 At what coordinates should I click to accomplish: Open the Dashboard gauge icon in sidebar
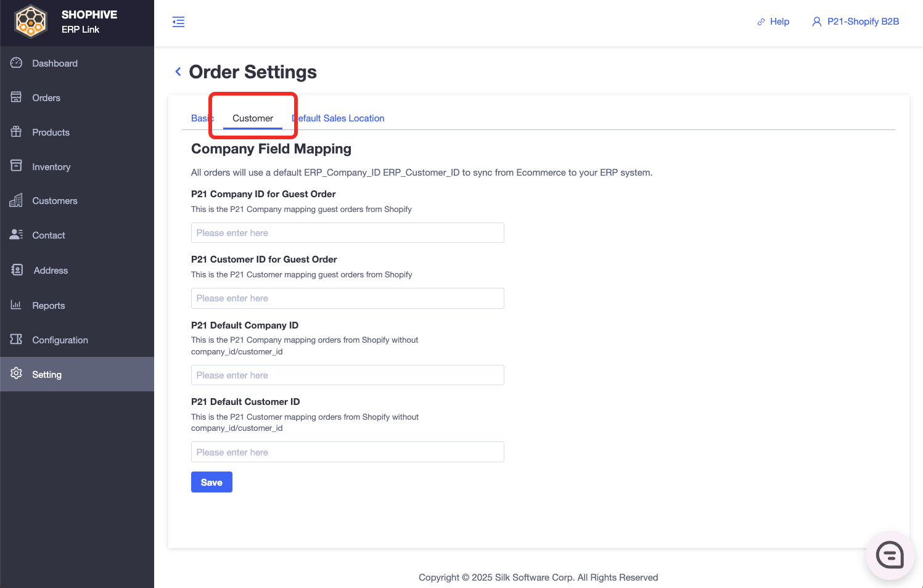pyautogui.click(x=17, y=63)
